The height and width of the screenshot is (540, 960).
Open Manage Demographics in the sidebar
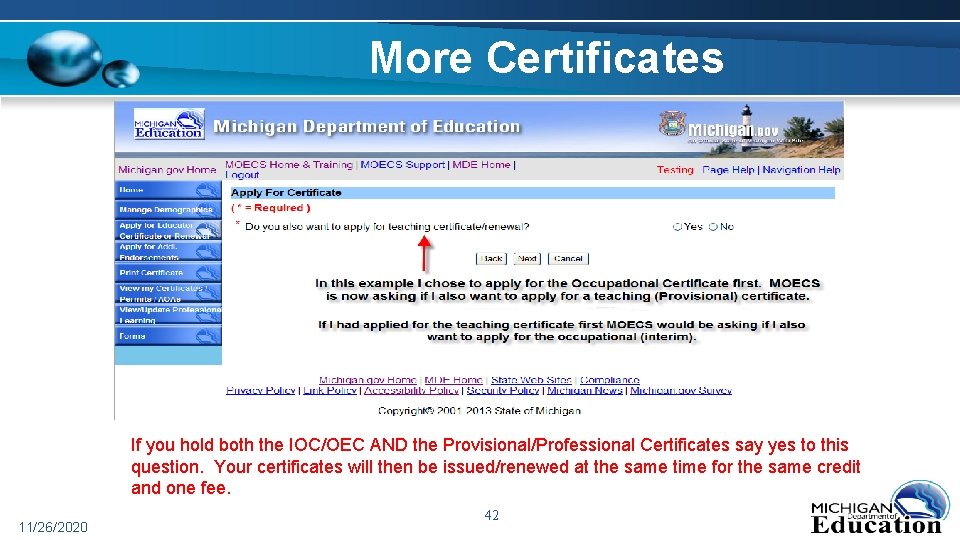(168, 210)
